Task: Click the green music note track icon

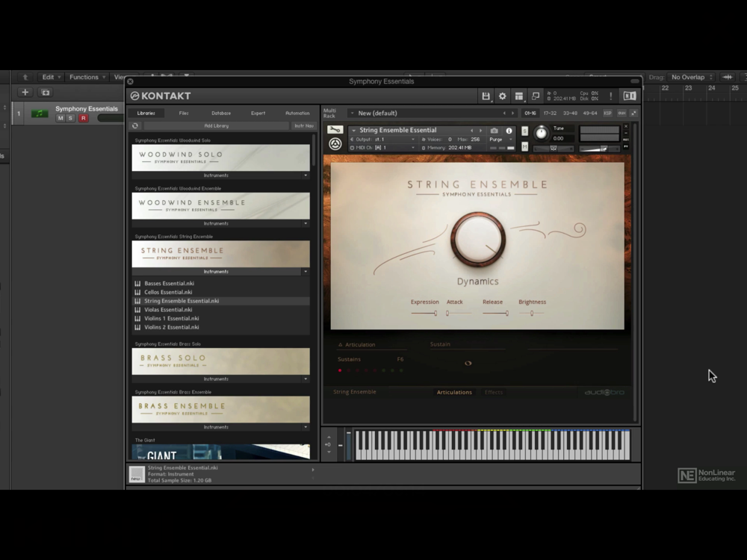Action: [x=40, y=113]
